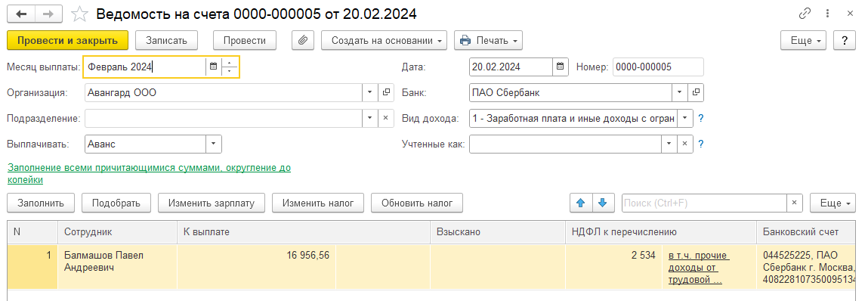Expand the Вид дохода dropdown list
This screenshot has width=868, height=301.
tap(685, 118)
